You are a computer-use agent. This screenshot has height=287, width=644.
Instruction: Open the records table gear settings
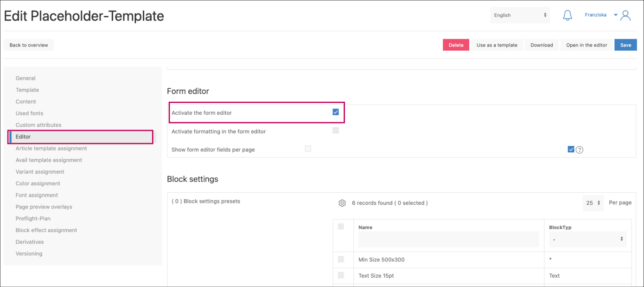coord(342,203)
